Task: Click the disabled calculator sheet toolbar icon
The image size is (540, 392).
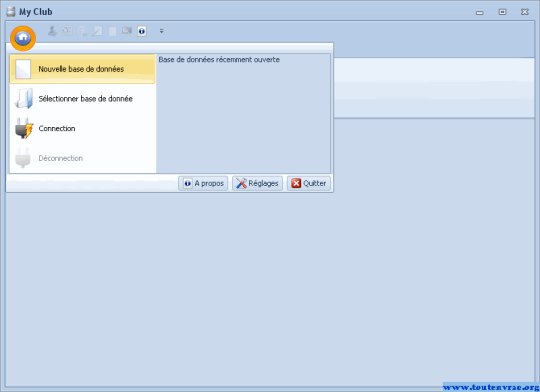Action: (83, 32)
